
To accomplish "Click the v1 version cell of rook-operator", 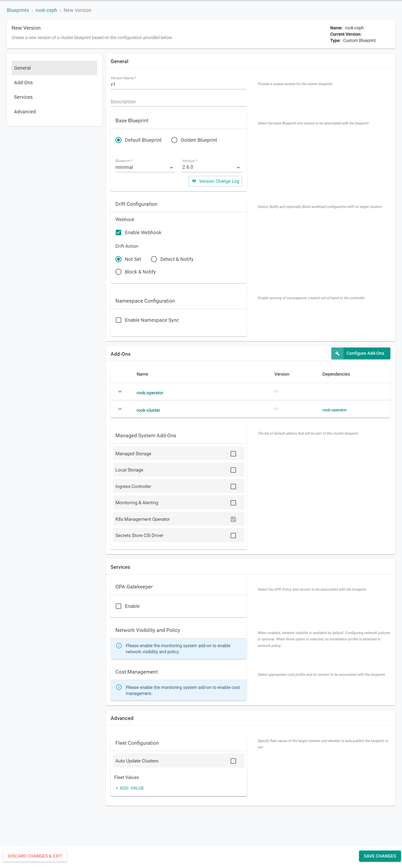I will [x=276, y=391].
